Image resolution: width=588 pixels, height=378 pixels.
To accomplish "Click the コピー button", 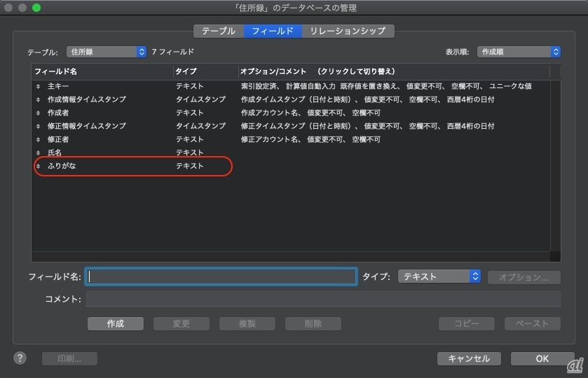I will point(467,323).
